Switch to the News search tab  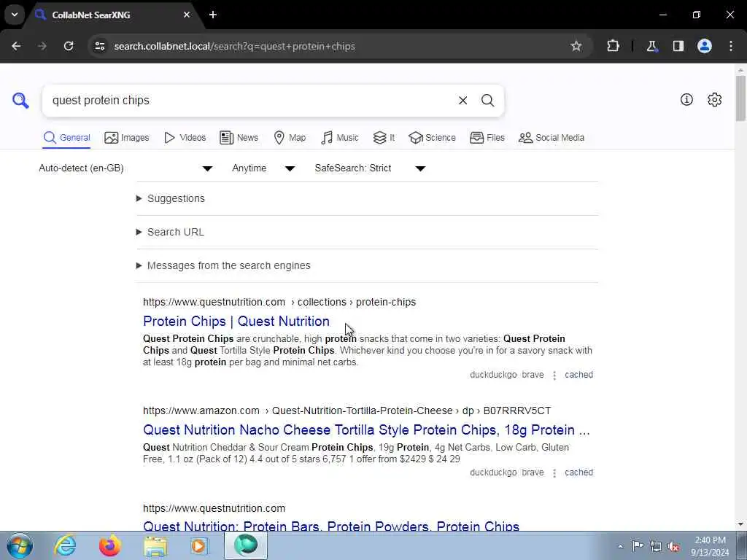pyautogui.click(x=239, y=138)
